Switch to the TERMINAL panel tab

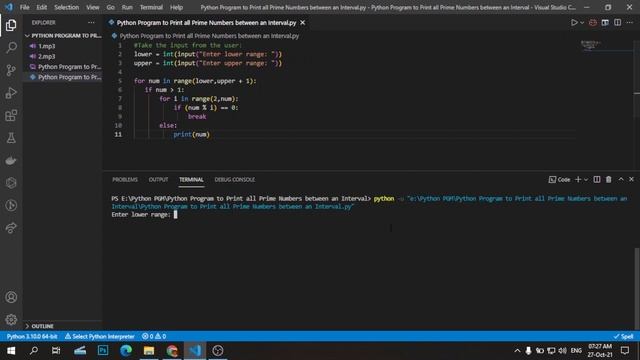(x=191, y=180)
